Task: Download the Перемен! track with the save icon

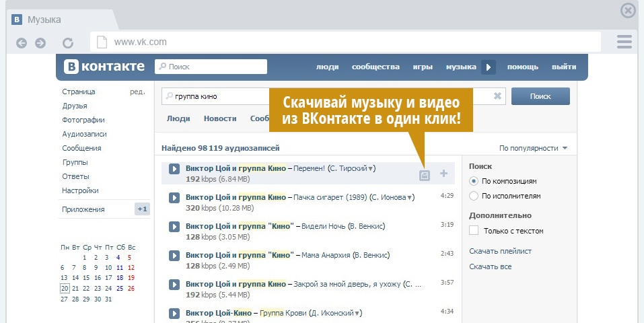Action: [424, 176]
